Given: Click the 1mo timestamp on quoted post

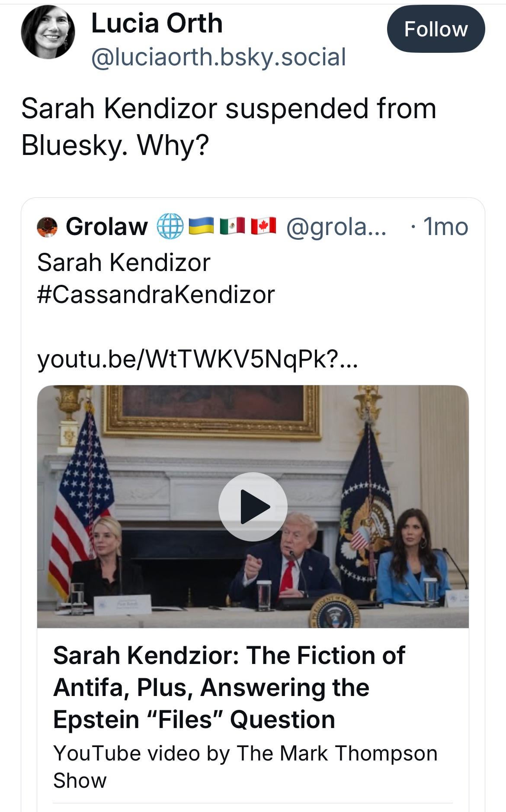Looking at the screenshot, I should pyautogui.click(x=445, y=226).
